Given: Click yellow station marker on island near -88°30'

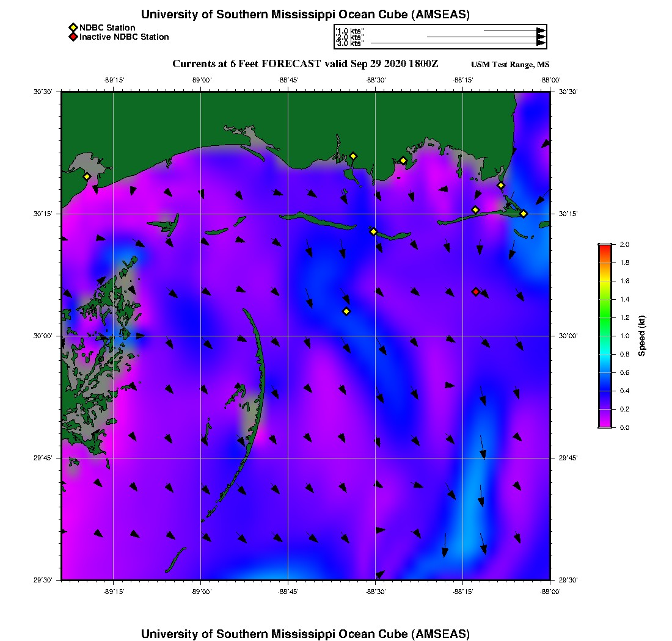Looking at the screenshot, I should coord(374,231).
